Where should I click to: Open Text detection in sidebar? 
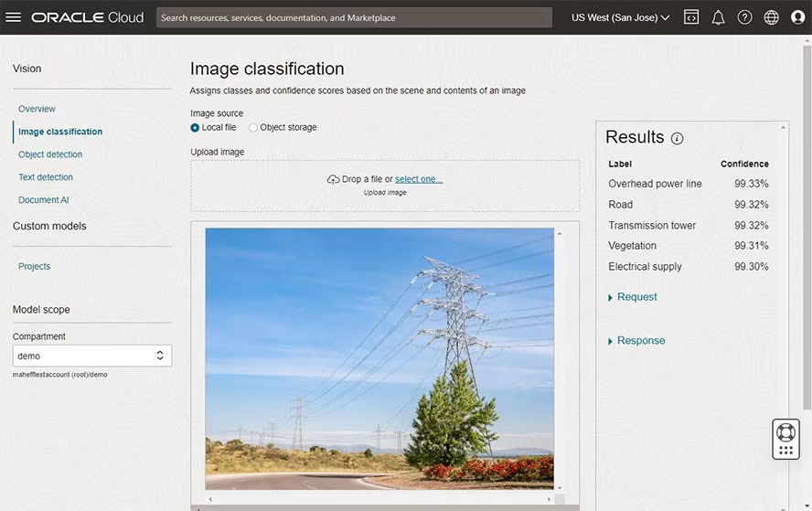46,177
